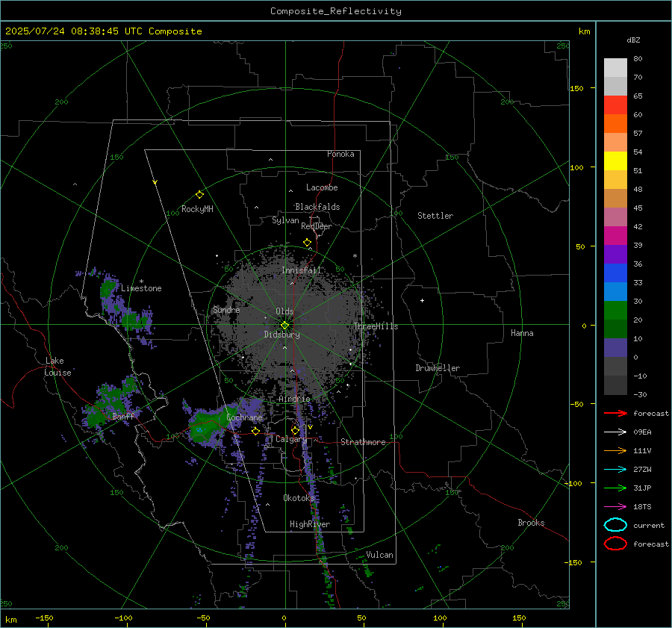Click the dBZ legend heading
Viewport: 672px width, 628px height.
coord(633,40)
